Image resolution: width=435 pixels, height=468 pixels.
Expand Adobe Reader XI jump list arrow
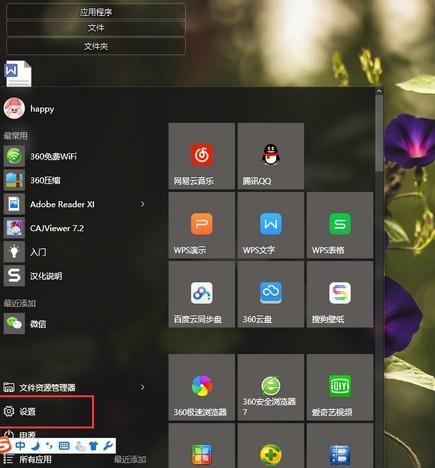142,204
